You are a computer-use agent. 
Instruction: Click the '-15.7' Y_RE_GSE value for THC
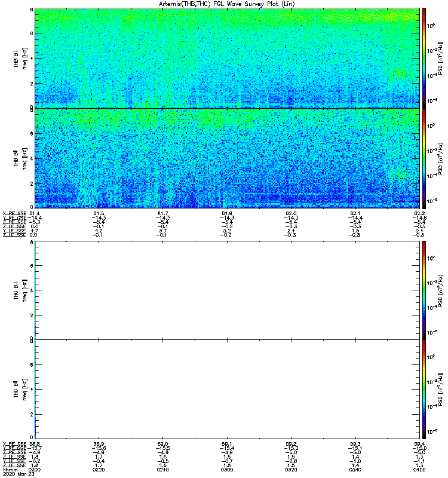(35, 448)
